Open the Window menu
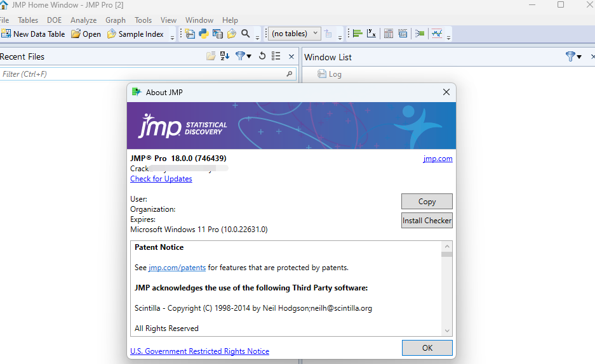595x364 pixels. pyautogui.click(x=199, y=20)
